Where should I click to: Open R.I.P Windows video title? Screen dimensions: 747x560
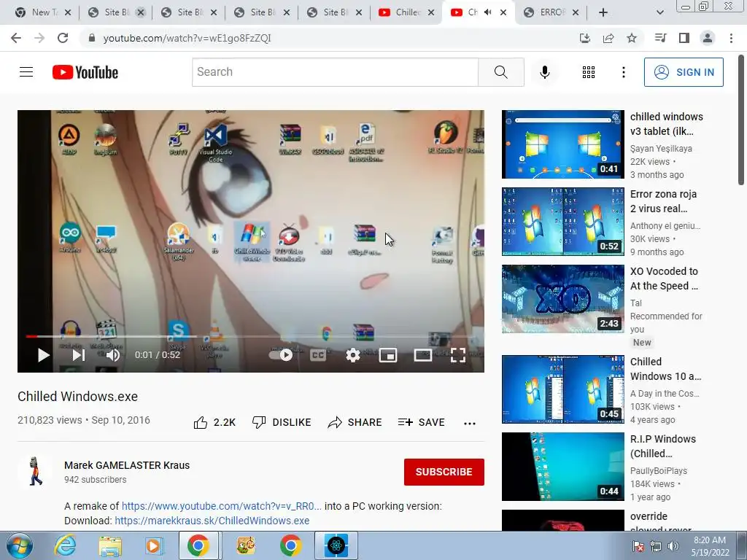click(662, 446)
